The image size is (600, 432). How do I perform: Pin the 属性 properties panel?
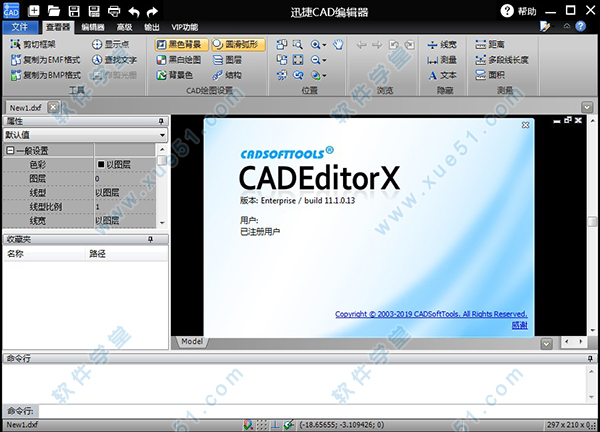point(161,121)
